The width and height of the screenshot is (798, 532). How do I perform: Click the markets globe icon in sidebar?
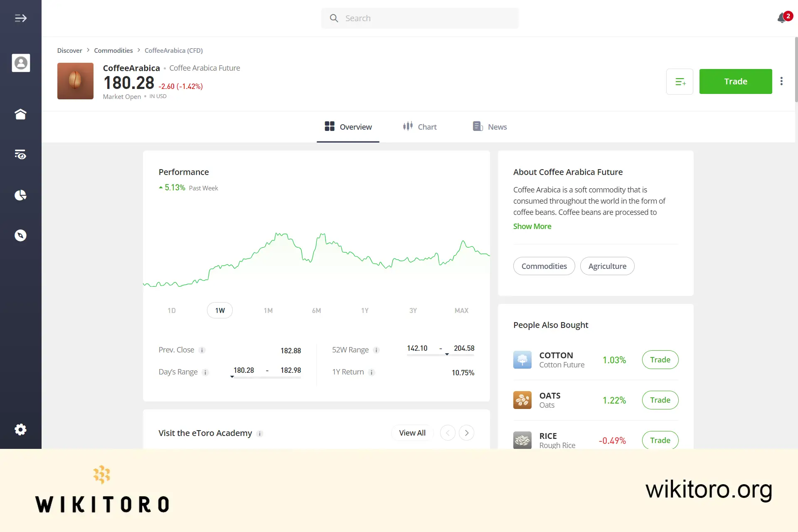(x=21, y=235)
